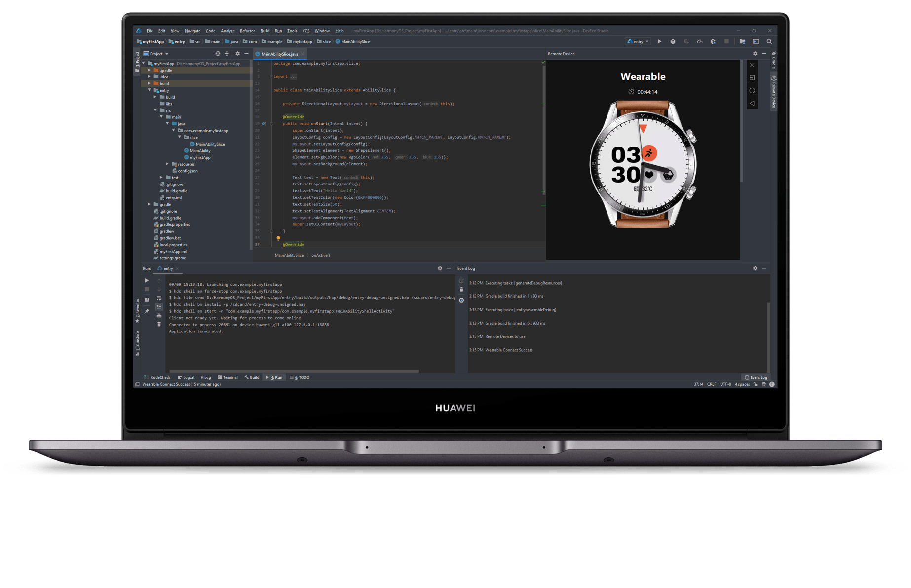The image size is (911, 588).
Task: Run entry with the coverage icon
Action: pyautogui.click(x=687, y=41)
